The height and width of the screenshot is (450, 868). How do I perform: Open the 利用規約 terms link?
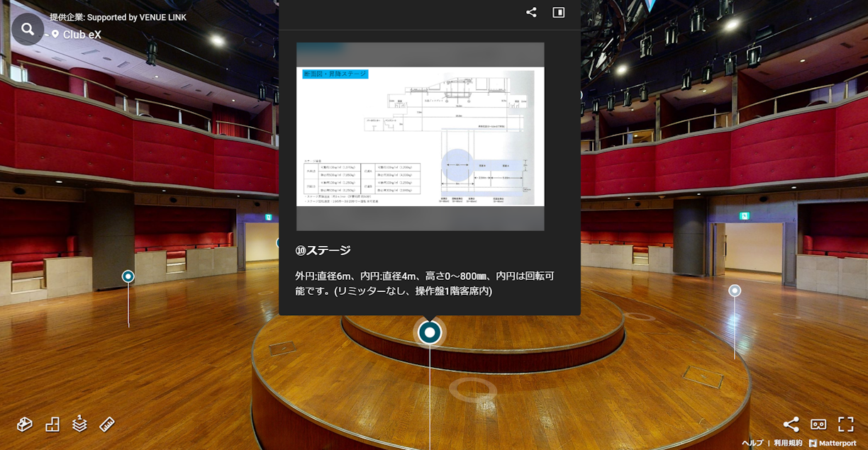tap(788, 443)
